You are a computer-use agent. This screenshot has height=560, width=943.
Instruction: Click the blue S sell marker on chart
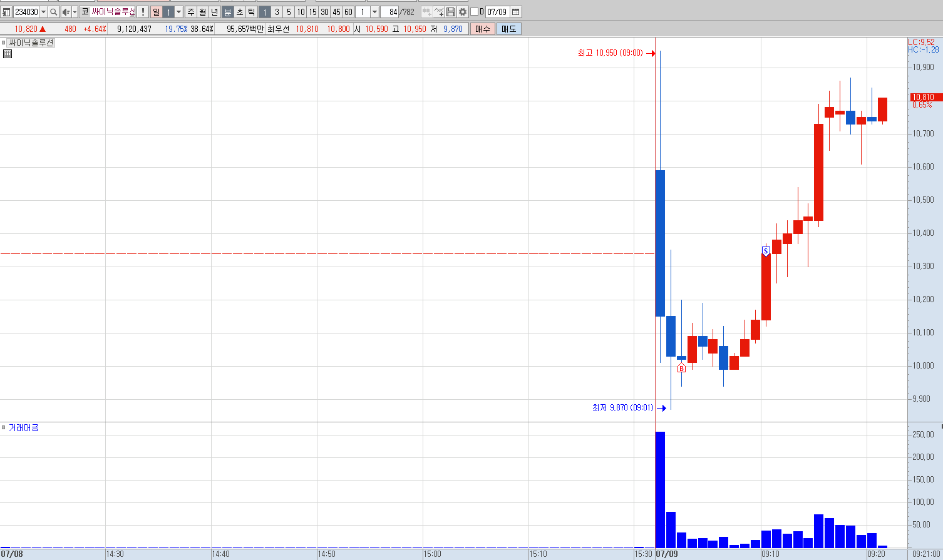click(x=766, y=250)
